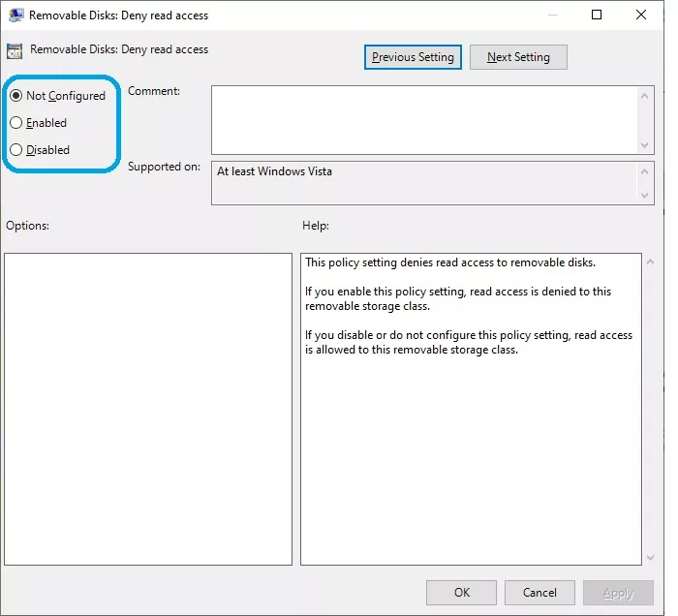Screen dimensions: 678x616
Task: Click the Cancel button
Action: pos(539,593)
